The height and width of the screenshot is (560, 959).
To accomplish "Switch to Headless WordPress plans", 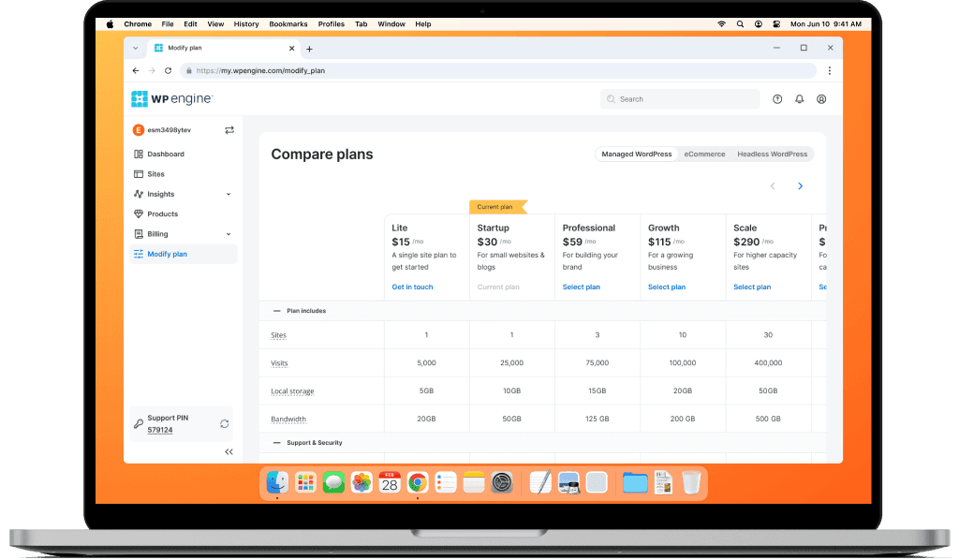I will 772,155.
